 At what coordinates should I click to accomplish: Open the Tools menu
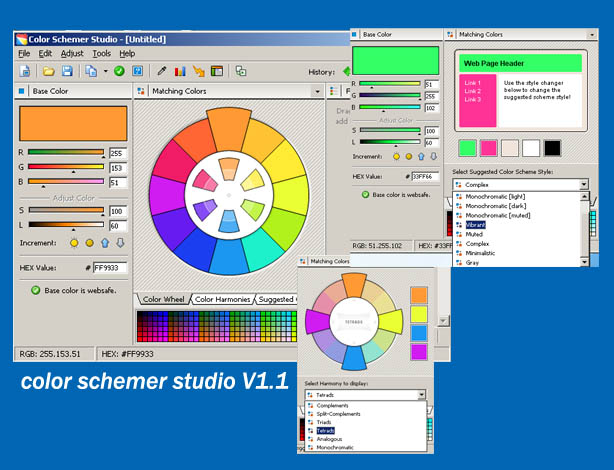101,53
